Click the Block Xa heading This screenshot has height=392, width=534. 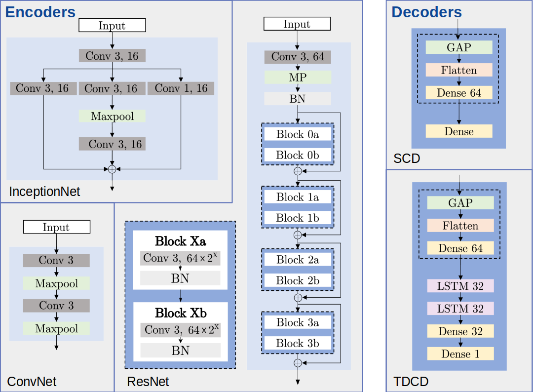click(180, 241)
